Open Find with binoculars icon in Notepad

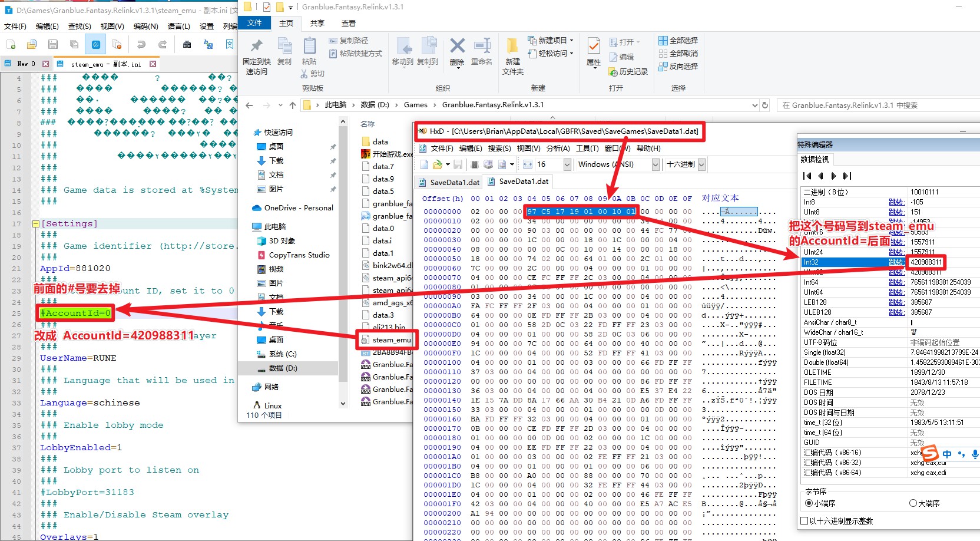(x=187, y=44)
